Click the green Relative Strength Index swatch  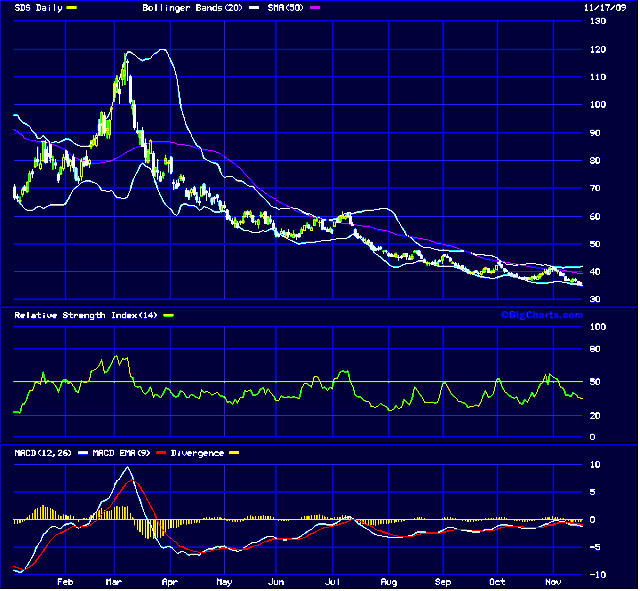(167, 316)
